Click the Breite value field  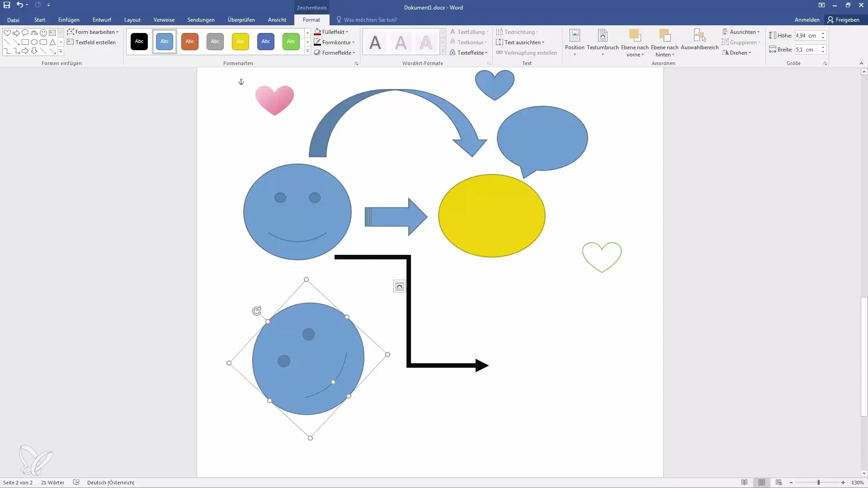(x=807, y=50)
